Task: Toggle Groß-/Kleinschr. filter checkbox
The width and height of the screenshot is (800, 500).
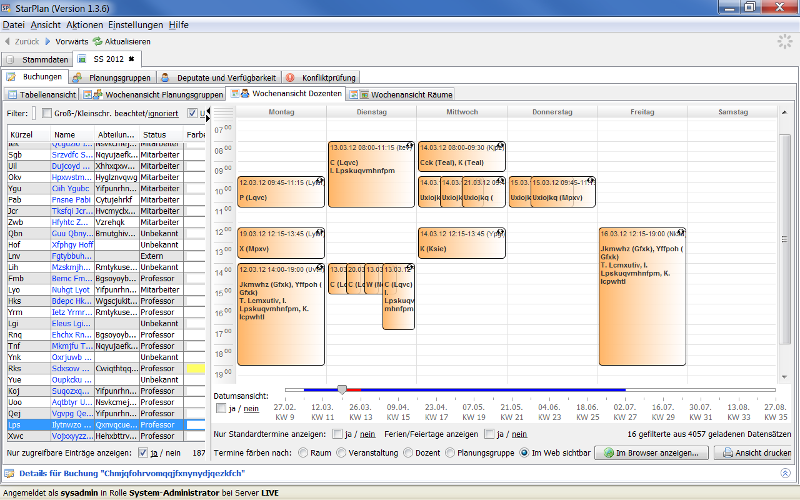Action: [x=47, y=113]
